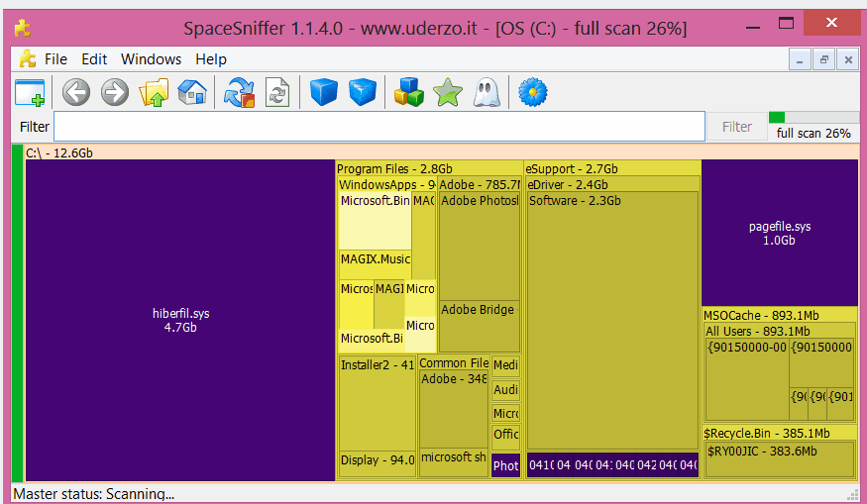Minimize the inner document window
Screen dimensions: 867x504
click(800, 59)
